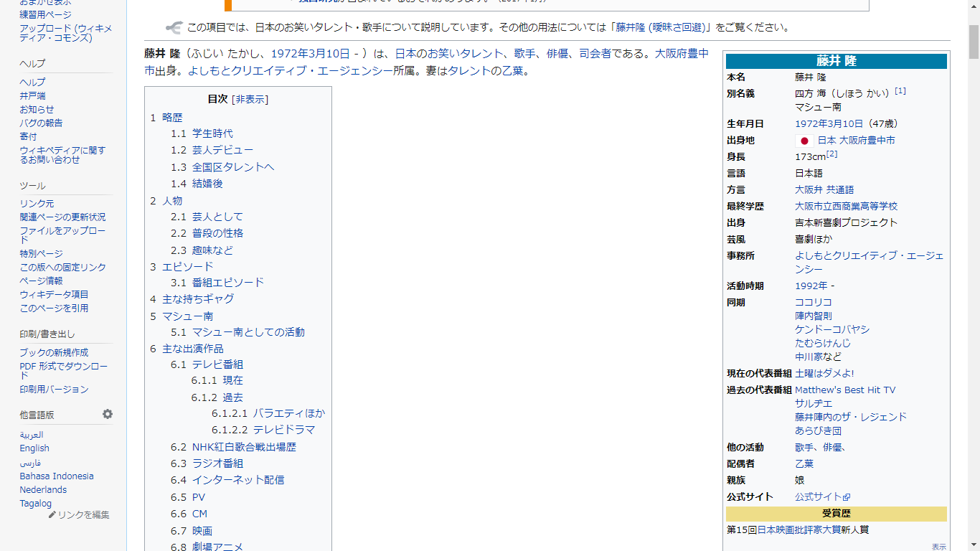Viewport: 980px width, 551px height.
Task: Open 関連ページの更新状況 in the sidebar
Action: 62,217
